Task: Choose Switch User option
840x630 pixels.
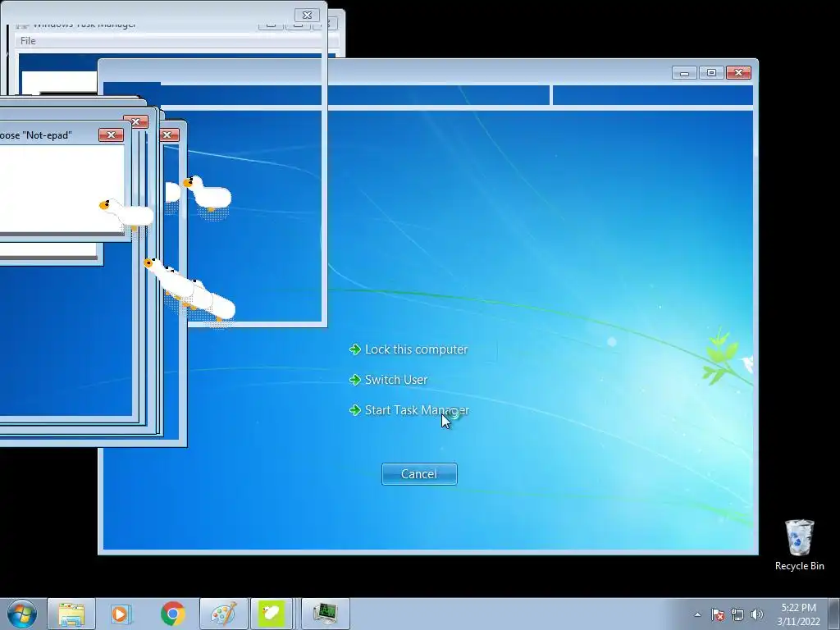Action: 388,380
